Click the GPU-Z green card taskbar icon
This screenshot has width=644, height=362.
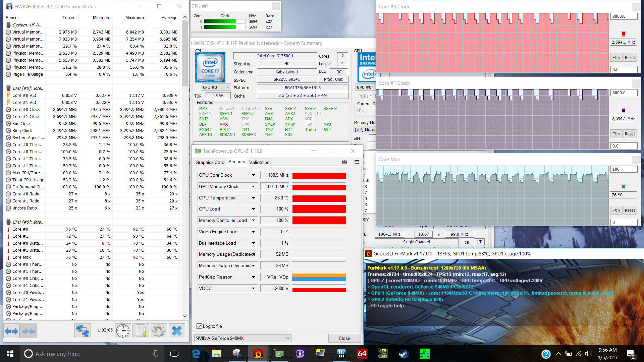click(279, 354)
